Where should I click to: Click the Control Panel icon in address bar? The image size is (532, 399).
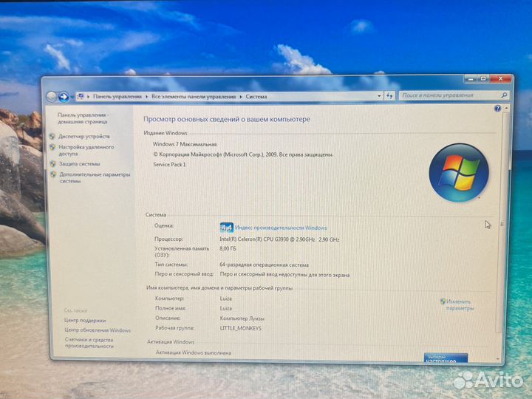81,97
